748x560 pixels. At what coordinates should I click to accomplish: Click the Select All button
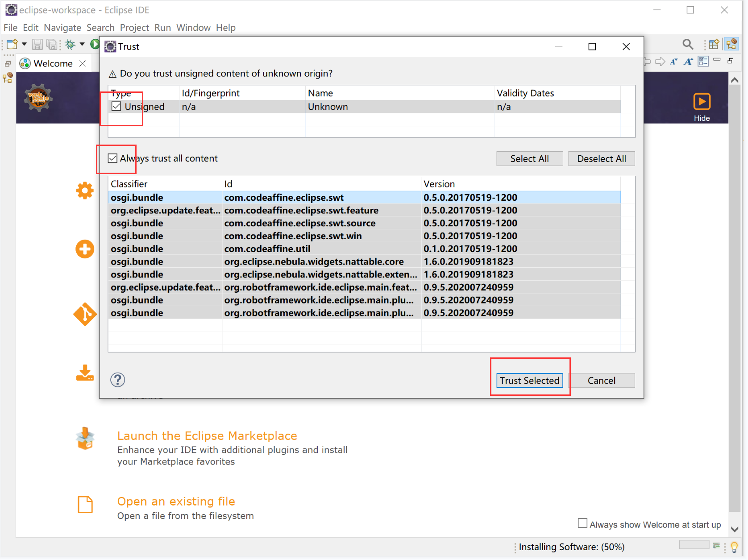530,159
